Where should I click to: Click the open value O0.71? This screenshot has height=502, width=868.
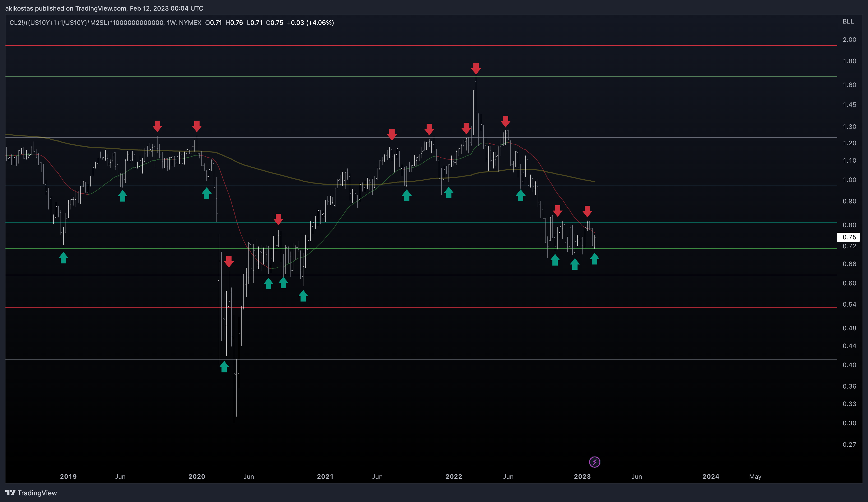214,23
